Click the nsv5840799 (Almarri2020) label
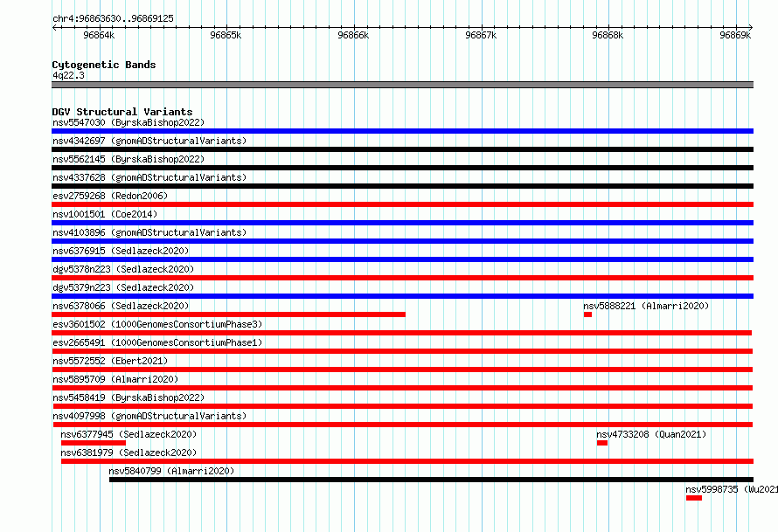The height and width of the screenshot is (532, 778). point(171,471)
